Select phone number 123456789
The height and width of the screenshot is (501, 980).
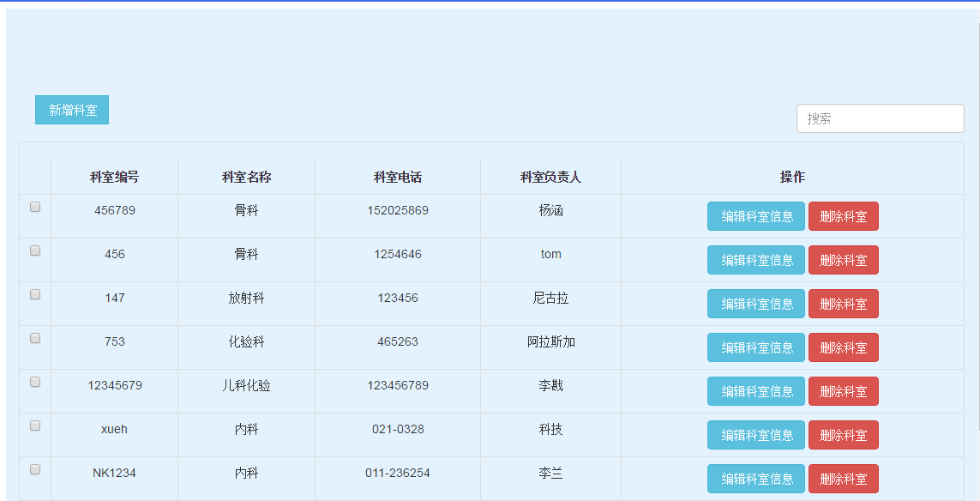[398, 386]
